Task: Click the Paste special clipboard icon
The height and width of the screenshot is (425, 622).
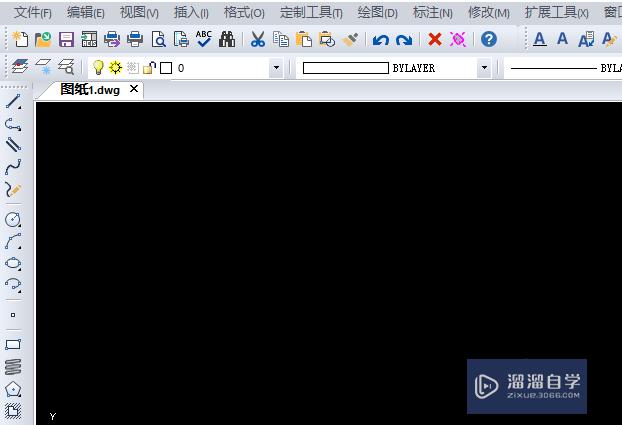Action: pyautogui.click(x=327, y=39)
